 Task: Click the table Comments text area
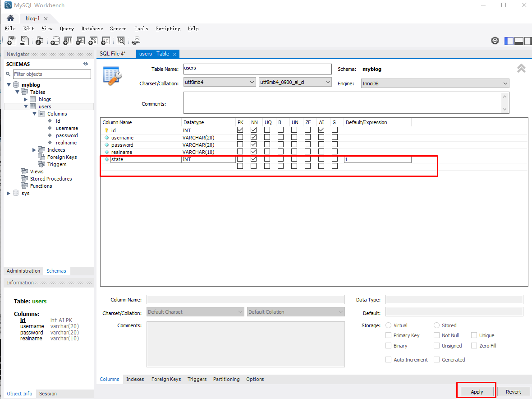click(x=346, y=102)
